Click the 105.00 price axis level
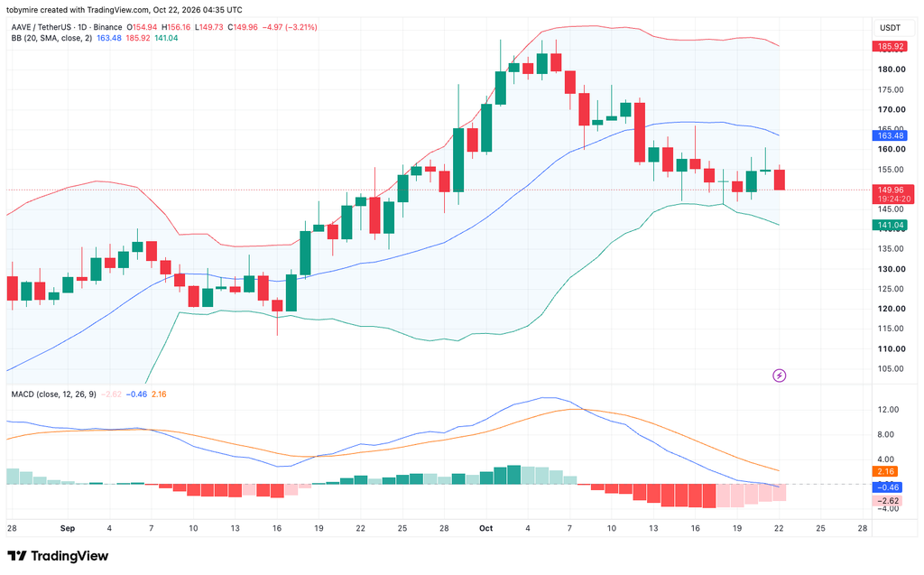This screenshot has width=924, height=575. [892, 368]
